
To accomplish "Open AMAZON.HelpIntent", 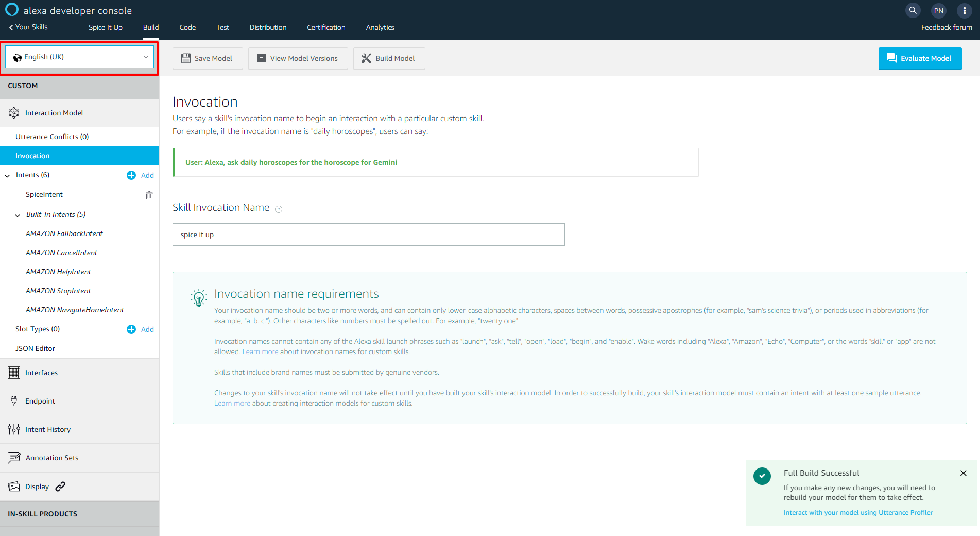I will (58, 272).
